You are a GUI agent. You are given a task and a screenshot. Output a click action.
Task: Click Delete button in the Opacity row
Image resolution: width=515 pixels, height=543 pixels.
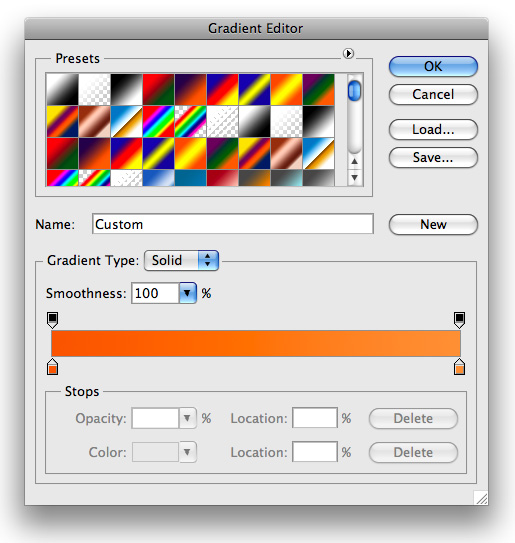click(x=414, y=419)
